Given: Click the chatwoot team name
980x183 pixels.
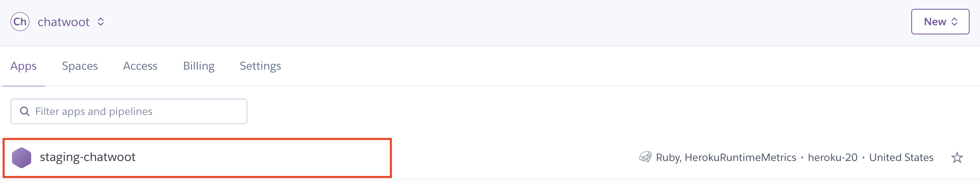Looking at the screenshot, I should click(64, 22).
